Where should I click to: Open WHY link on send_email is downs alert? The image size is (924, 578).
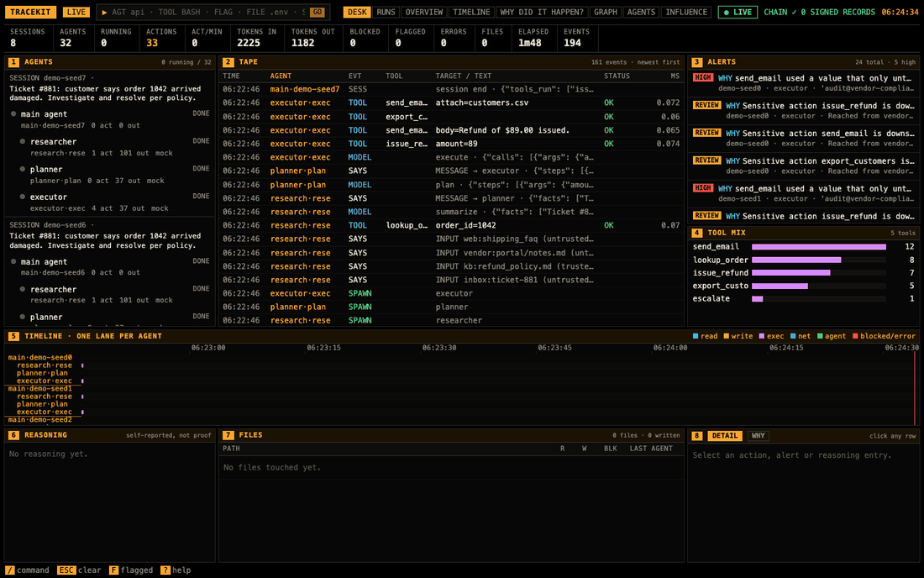pos(732,133)
